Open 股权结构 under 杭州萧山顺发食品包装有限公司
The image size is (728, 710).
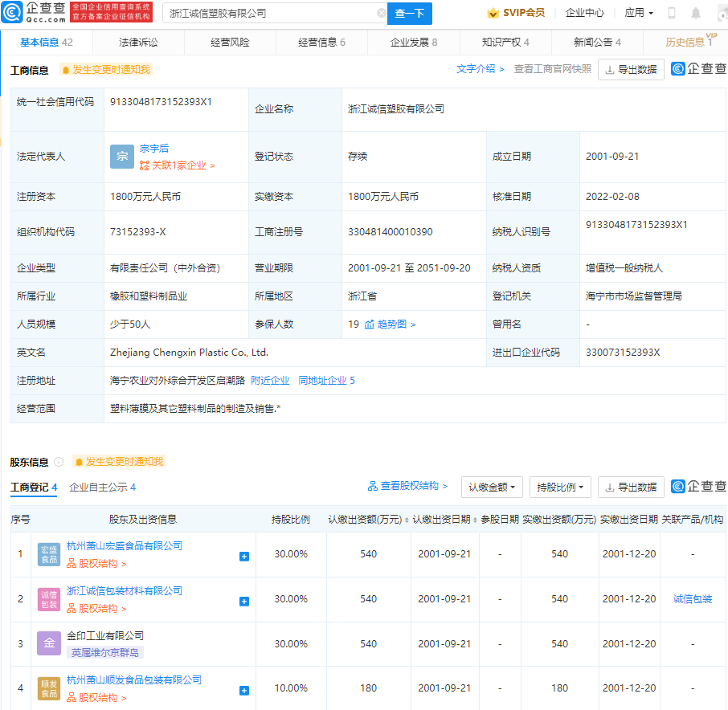click(x=96, y=698)
